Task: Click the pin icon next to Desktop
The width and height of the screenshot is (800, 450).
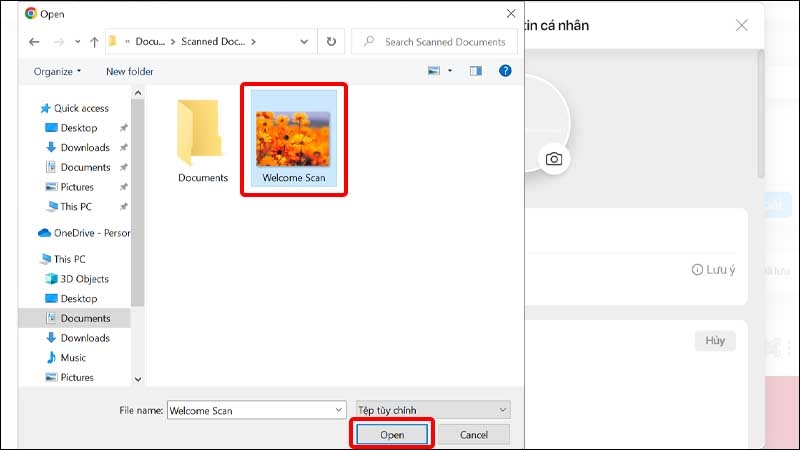Action: click(123, 128)
